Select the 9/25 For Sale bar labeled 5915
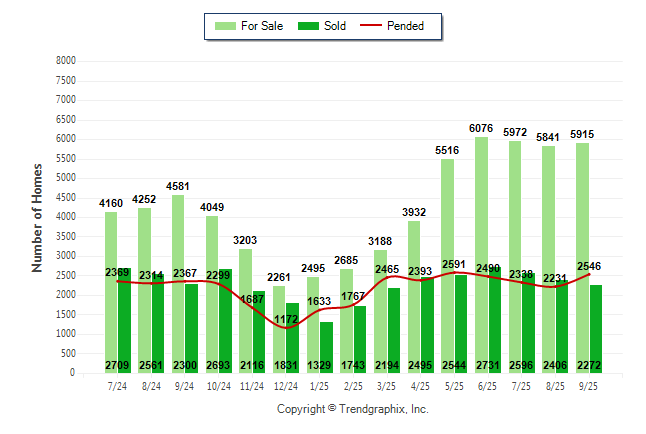Viewport: 646px width, 434px height. point(582,258)
